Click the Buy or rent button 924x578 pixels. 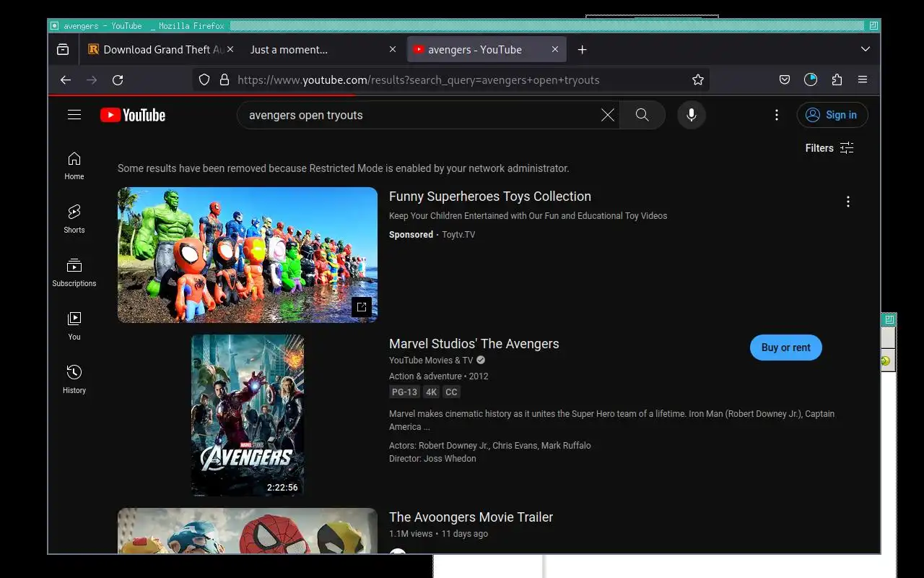[786, 348]
